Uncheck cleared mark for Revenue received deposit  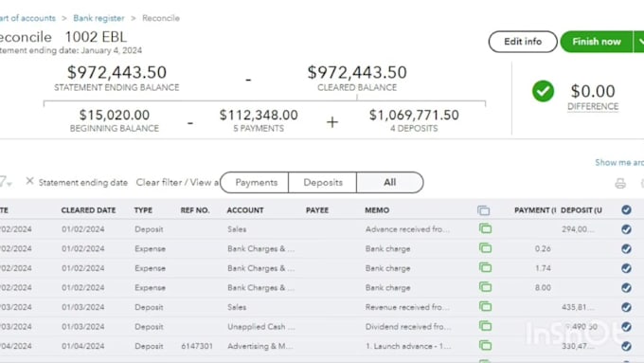coord(626,307)
